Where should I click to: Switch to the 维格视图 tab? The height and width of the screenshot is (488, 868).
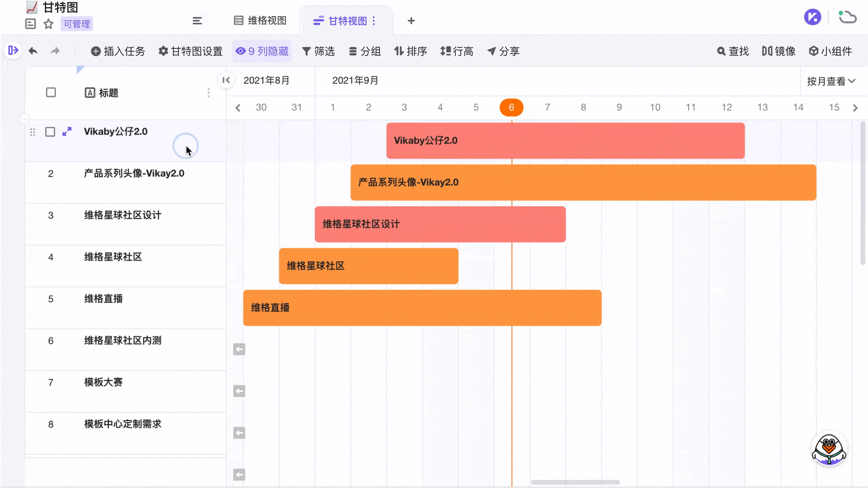click(260, 20)
